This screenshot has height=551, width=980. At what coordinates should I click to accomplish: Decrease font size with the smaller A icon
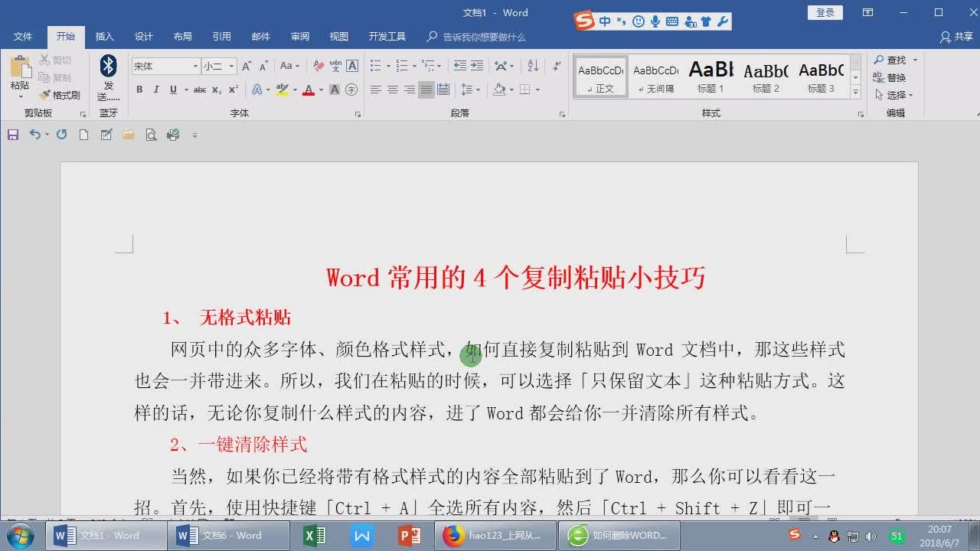click(x=263, y=67)
